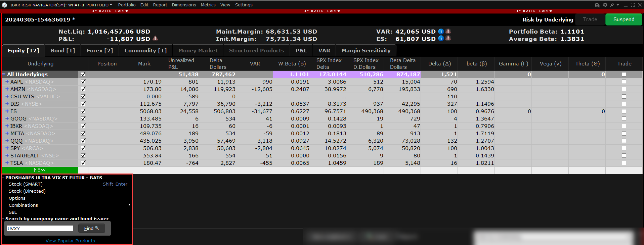Expand the GOOG row

7,118
